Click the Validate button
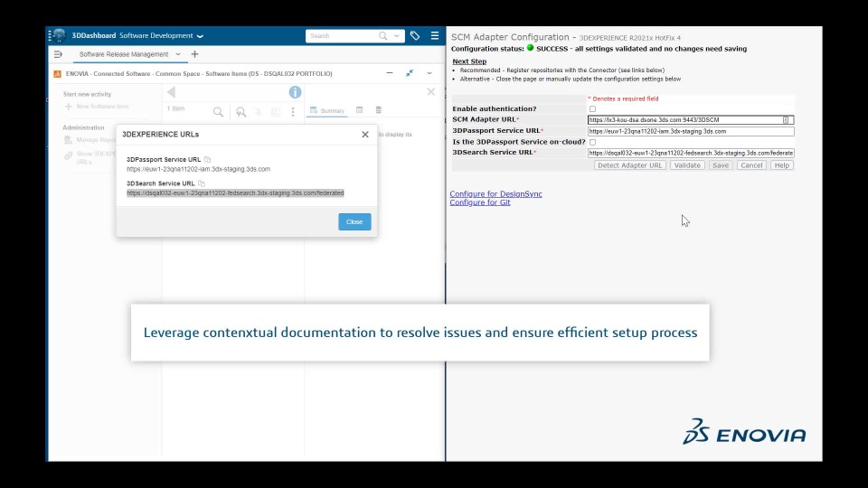The width and height of the screenshot is (868, 488). coord(687,165)
